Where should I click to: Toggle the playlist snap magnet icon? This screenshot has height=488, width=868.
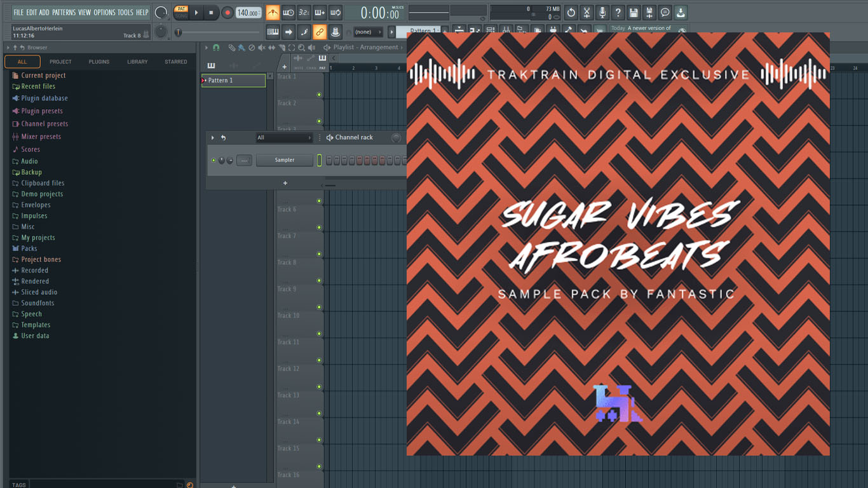[x=216, y=48]
